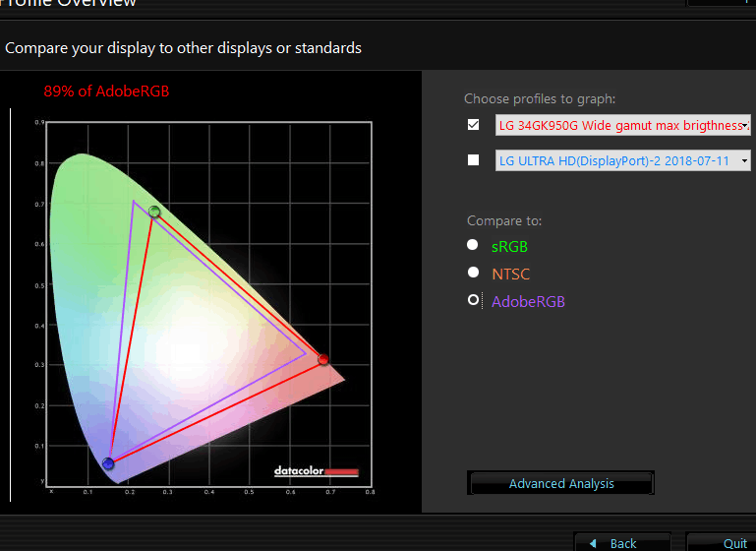The width and height of the screenshot is (756, 551).
Task: Click the 'Choose profiles to graph:' label
Action: pos(540,99)
